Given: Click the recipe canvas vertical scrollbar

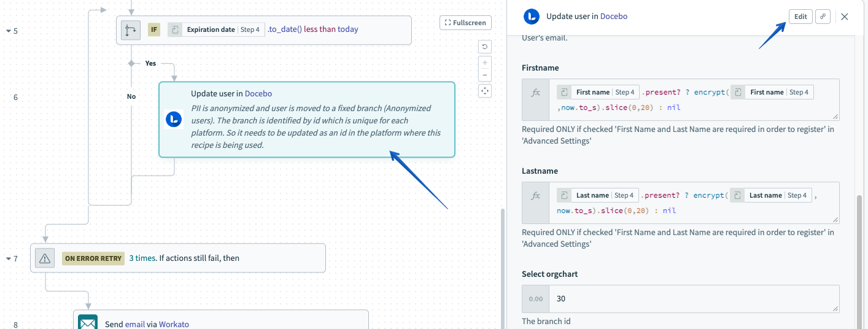Looking at the screenshot, I should tap(503, 269).
